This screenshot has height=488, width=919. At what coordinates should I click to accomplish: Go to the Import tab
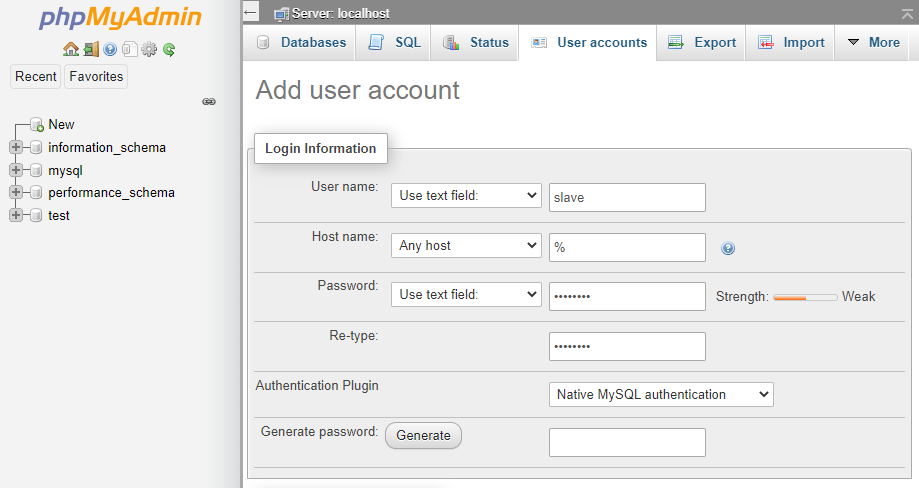pyautogui.click(x=790, y=42)
